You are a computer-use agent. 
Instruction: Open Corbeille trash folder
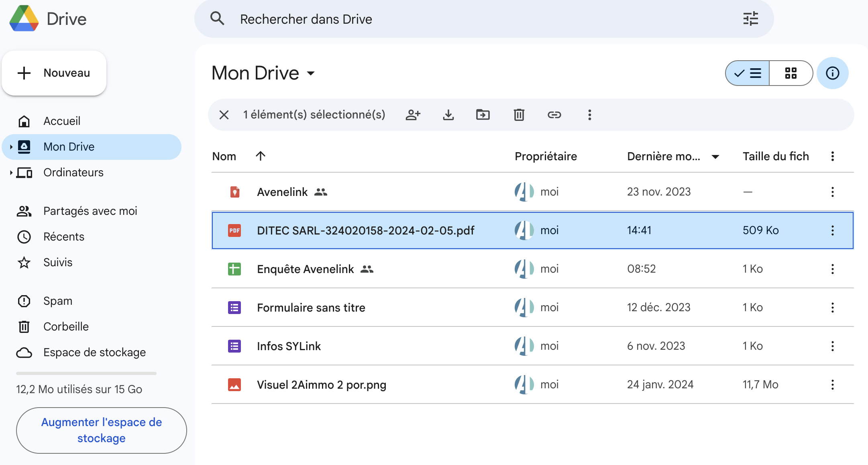[92, 326]
